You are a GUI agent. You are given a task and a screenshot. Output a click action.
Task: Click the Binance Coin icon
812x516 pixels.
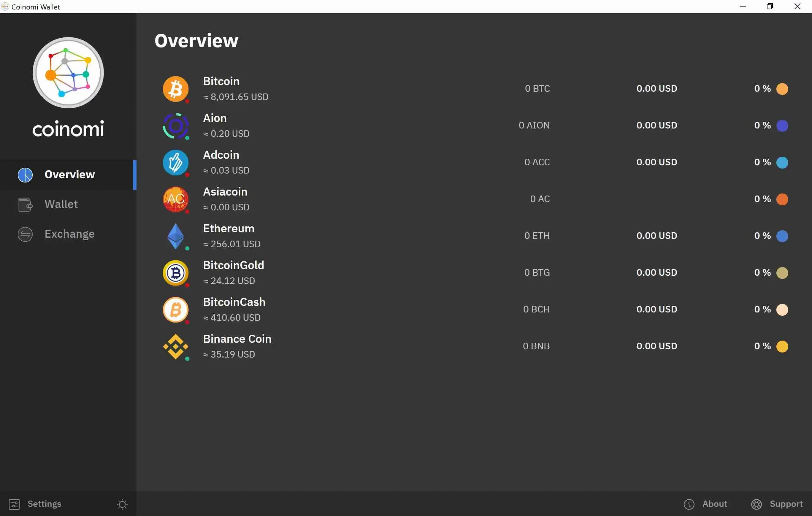(x=176, y=346)
